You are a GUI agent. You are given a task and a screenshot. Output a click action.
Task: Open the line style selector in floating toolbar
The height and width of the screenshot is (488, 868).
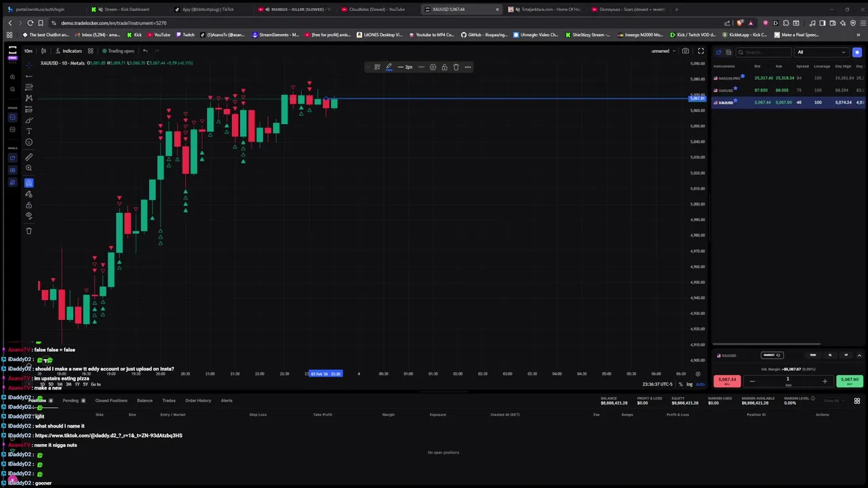421,67
